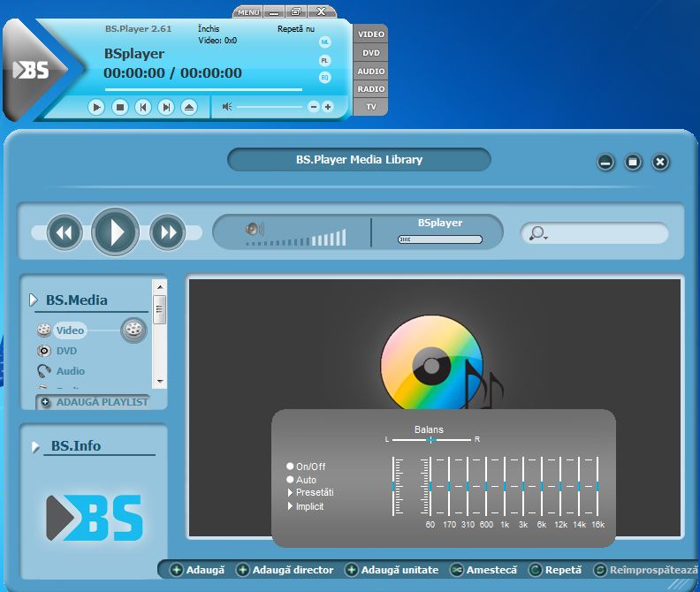Select the DVD side tab

370,53
